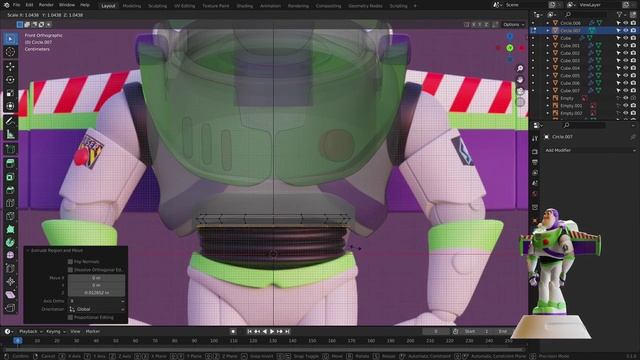The height and width of the screenshot is (360, 640).
Task: Open the File menu
Action: point(16,5)
